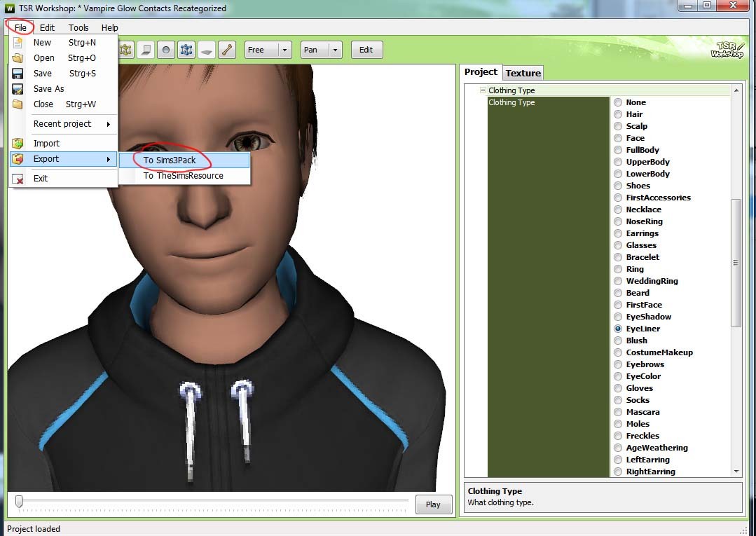
Task: Expand the Recent project submenu
Action: coord(64,124)
